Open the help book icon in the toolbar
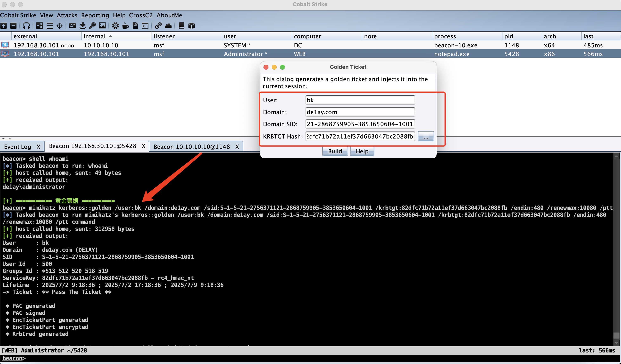This screenshot has height=364, width=621. 181,26
